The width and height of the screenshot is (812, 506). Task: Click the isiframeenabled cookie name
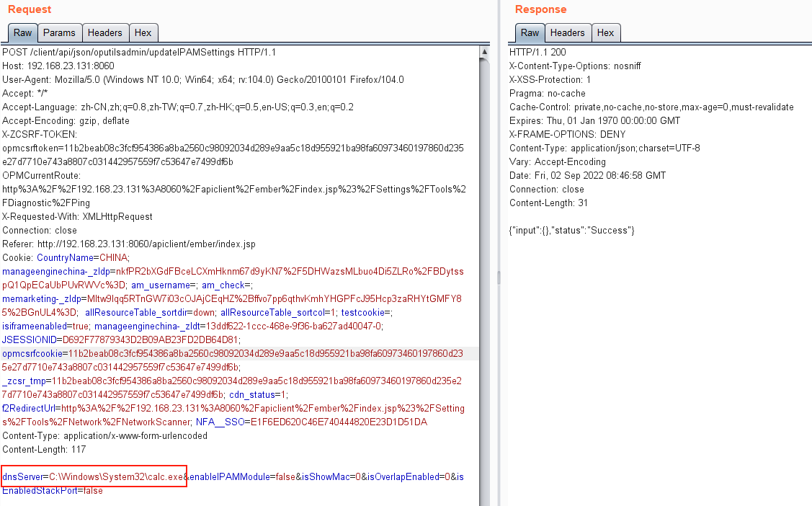point(35,327)
